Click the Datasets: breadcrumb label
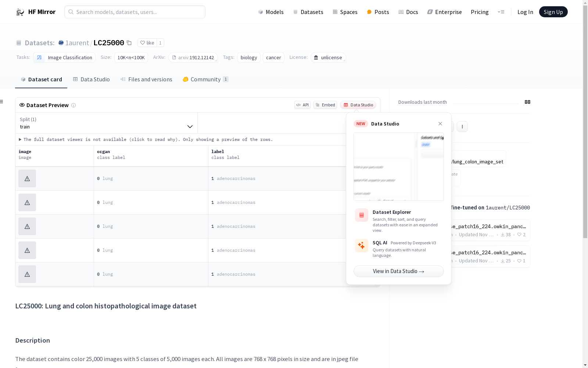This screenshot has height=368, width=588. (40, 43)
